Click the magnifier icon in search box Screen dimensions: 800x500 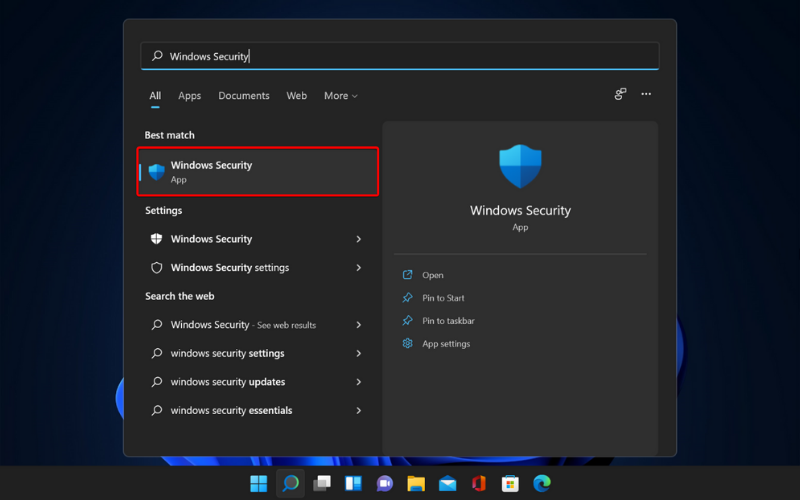point(157,56)
